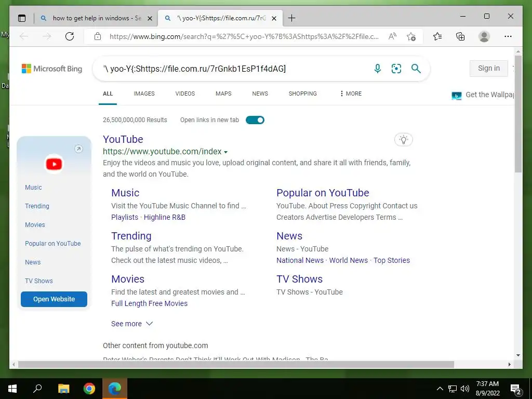Close the 'how to get help in windows' tab
This screenshot has height=399, width=532.
click(x=150, y=18)
